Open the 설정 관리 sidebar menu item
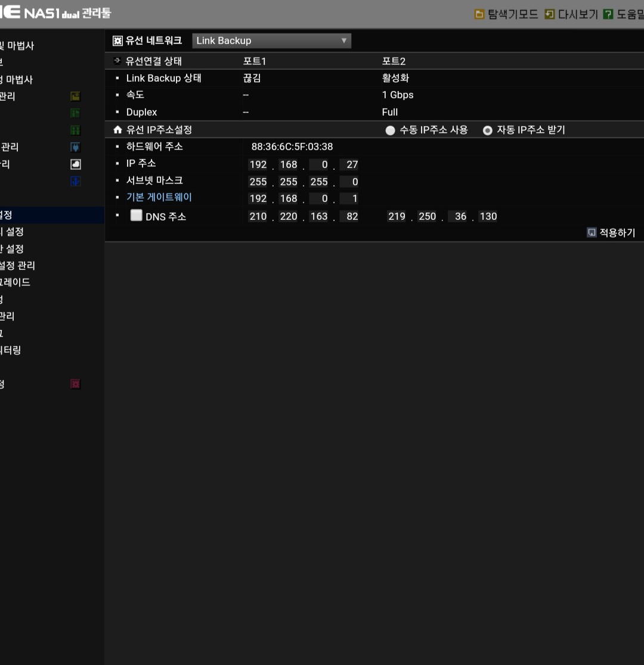The width and height of the screenshot is (644, 665). [x=17, y=266]
